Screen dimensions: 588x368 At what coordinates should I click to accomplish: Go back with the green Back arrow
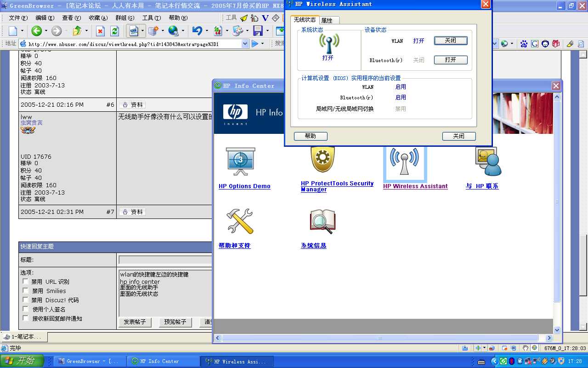pos(36,31)
